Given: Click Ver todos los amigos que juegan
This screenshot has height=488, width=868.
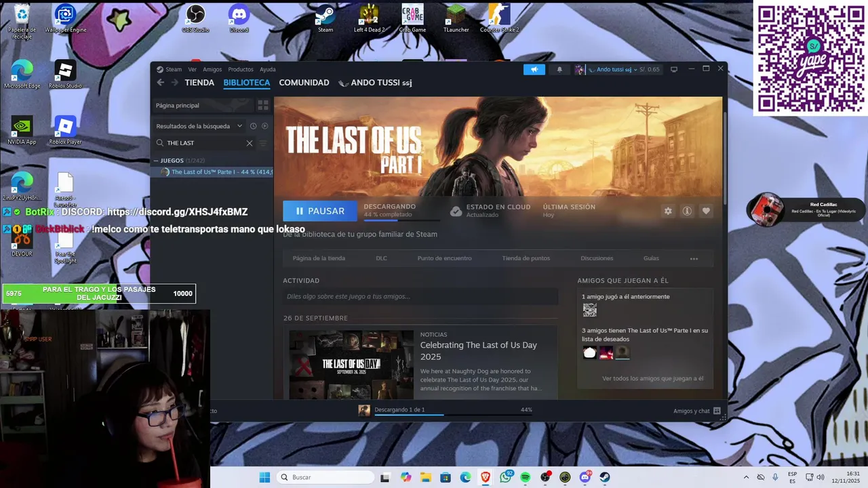Looking at the screenshot, I should click(x=652, y=378).
